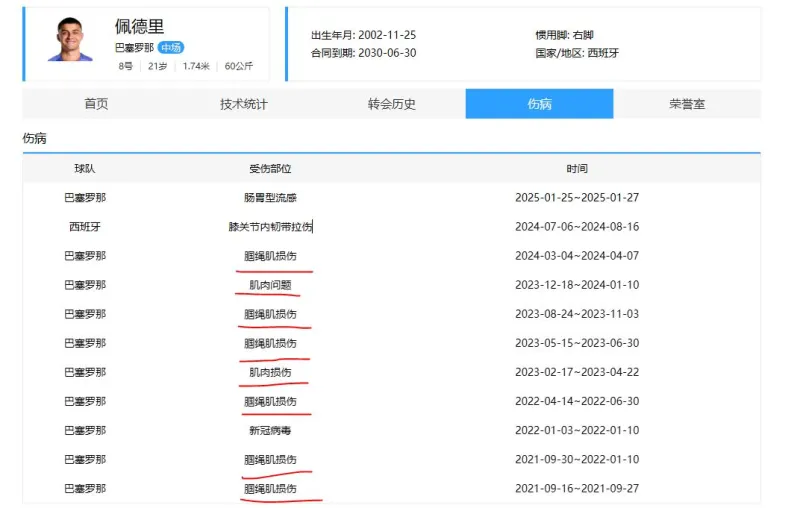Click the 受伤部位 column header
800x508 pixels.
click(270, 169)
